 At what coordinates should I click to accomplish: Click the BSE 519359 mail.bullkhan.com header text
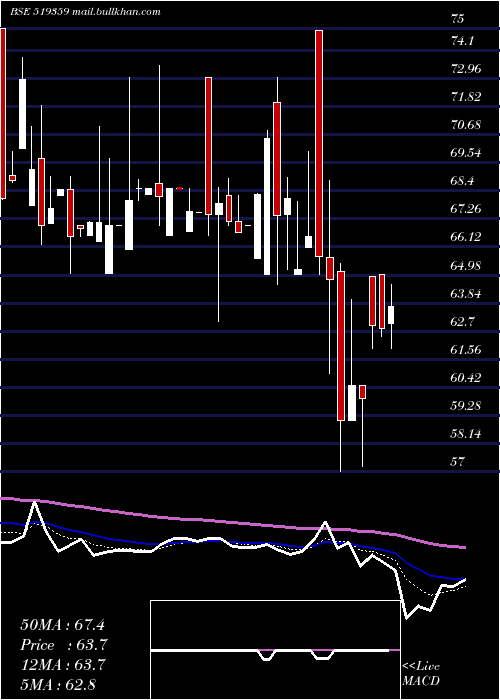coord(85,12)
